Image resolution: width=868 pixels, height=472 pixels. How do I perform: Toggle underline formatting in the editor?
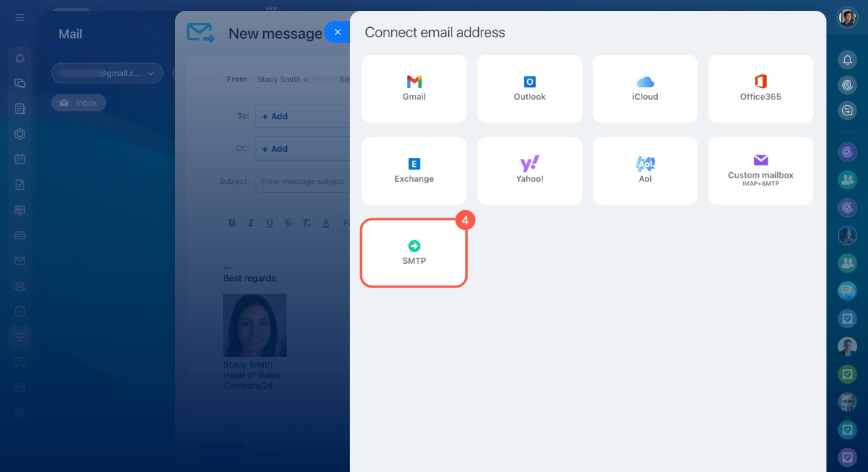pos(270,223)
